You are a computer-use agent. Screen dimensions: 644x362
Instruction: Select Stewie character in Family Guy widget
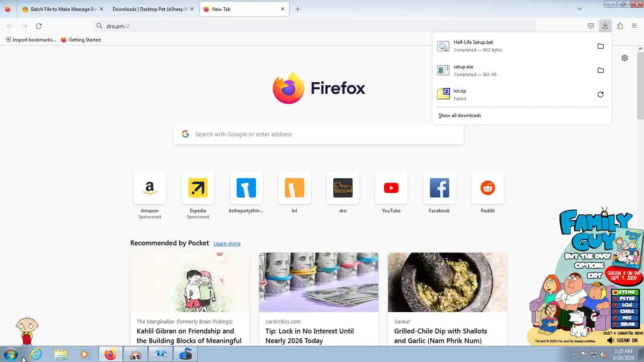point(624,292)
